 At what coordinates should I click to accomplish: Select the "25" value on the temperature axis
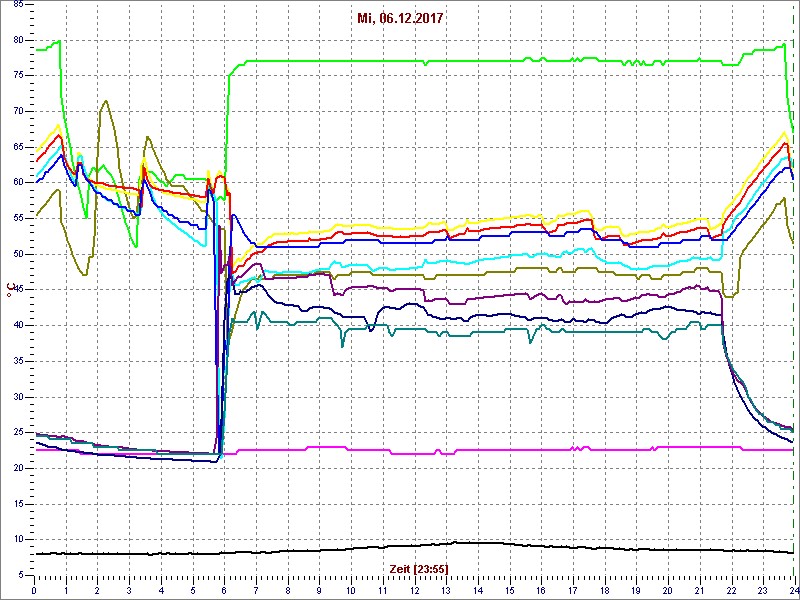[x=18, y=433]
